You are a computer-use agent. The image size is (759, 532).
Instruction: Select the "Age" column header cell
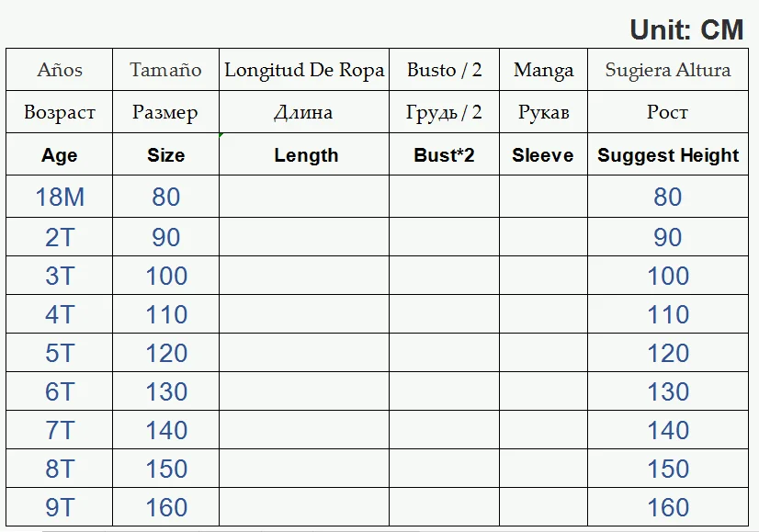pyautogui.click(x=60, y=155)
